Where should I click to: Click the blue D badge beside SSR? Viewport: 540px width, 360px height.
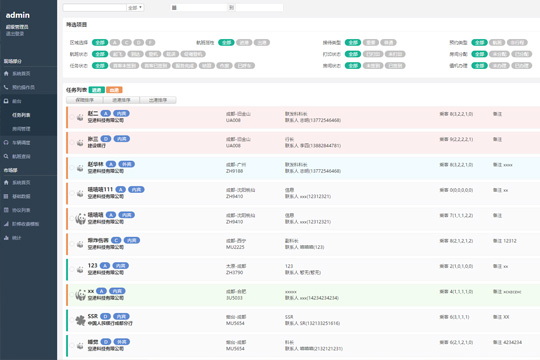tap(106, 316)
